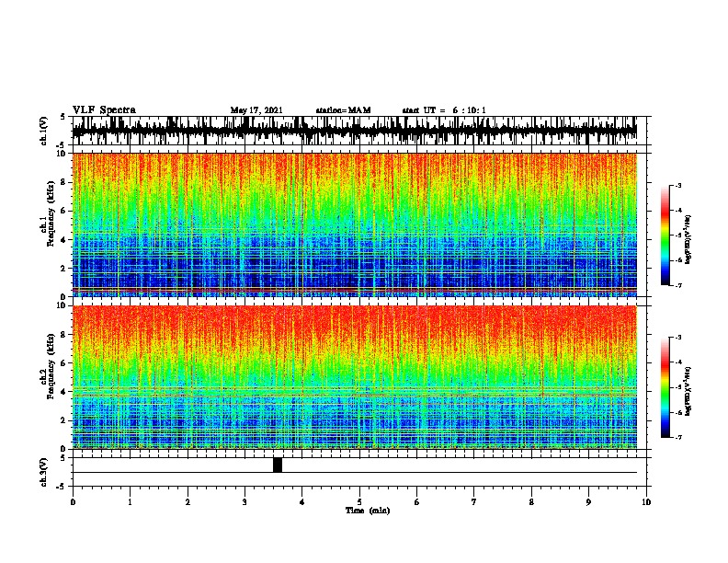Click time axis tick label '1'
Image resolution: width=728 pixels, height=563 pixels.
pos(130,502)
